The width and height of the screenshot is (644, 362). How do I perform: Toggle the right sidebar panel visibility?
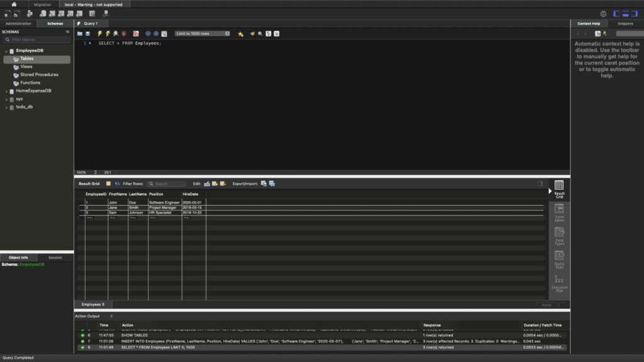[635, 13]
